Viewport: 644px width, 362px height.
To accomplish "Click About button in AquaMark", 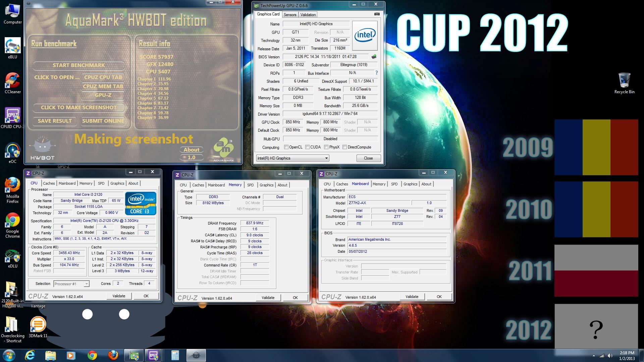I will (x=191, y=150).
